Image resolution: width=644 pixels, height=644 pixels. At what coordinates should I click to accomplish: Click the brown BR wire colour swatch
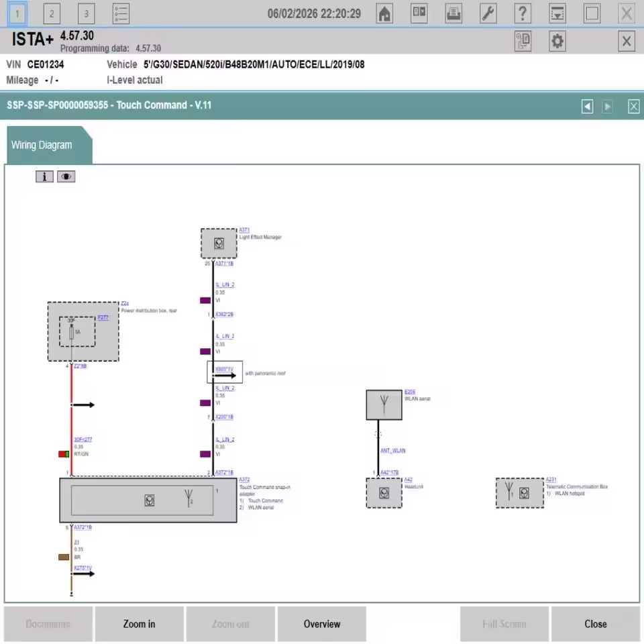click(x=64, y=557)
